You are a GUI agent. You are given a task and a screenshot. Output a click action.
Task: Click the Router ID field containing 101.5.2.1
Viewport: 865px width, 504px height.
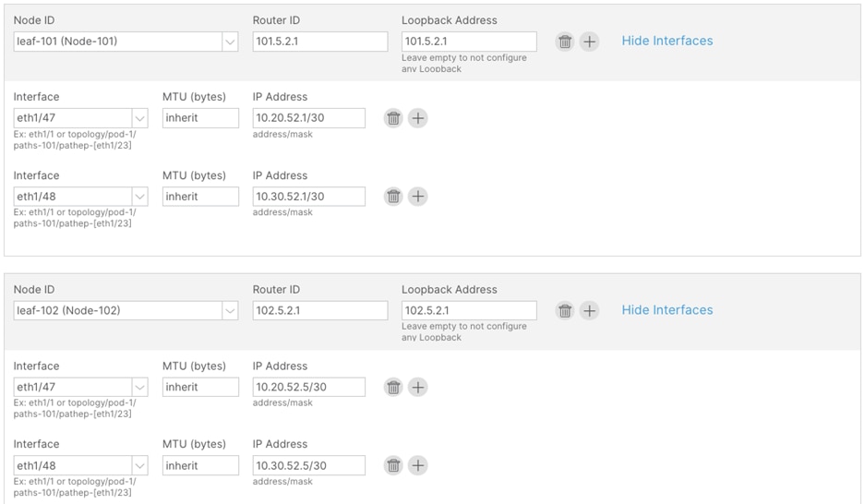click(320, 42)
